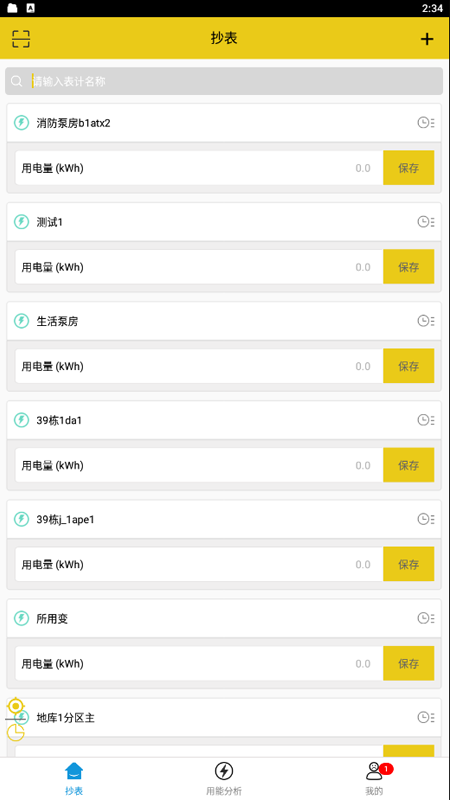Viewport: 450px width, 800px height.
Task: Switch to 用能分析 tab
Action: 223,778
